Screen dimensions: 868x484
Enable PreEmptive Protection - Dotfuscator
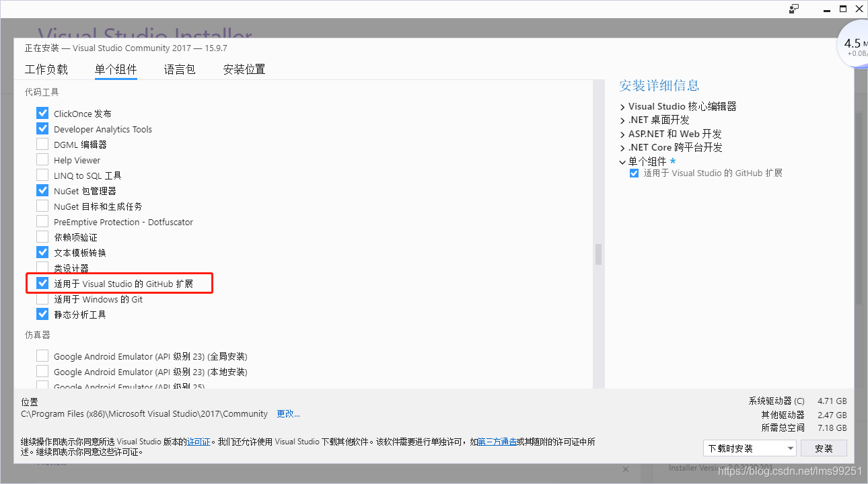(x=42, y=222)
